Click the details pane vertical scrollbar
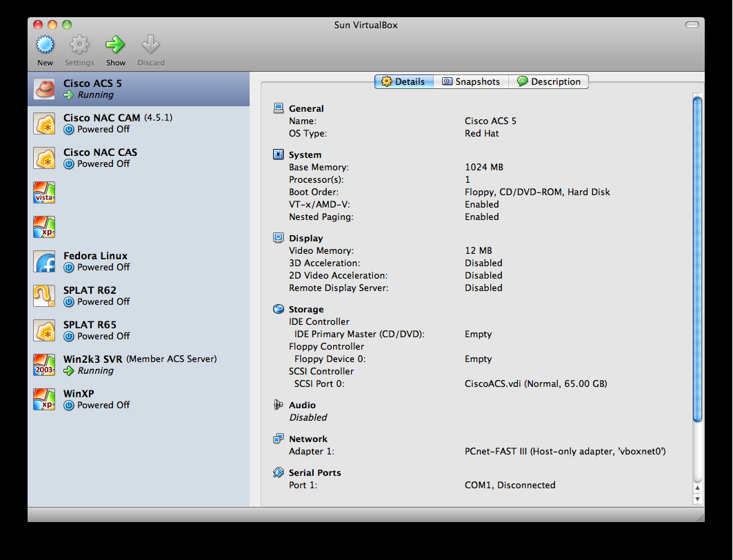The image size is (733, 560). pos(697,259)
